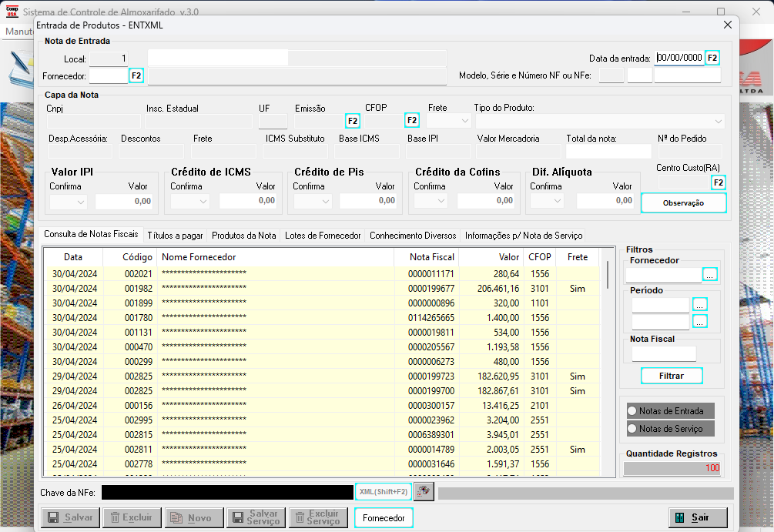774x532 pixels.
Task: Open the CFOP F2 lookup
Action: [x=412, y=120]
